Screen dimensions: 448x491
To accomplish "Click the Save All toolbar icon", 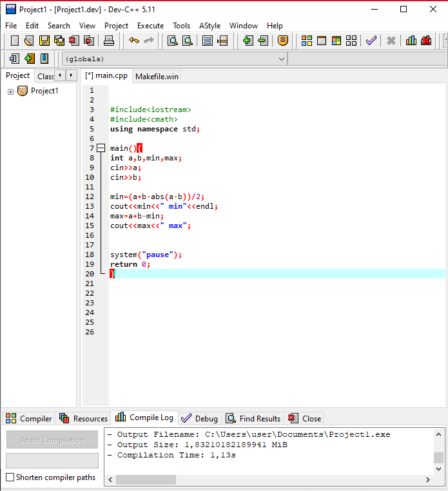I will [59, 41].
